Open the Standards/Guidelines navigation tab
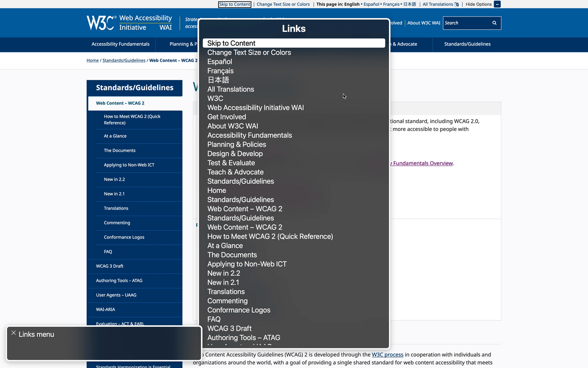 pyautogui.click(x=467, y=44)
